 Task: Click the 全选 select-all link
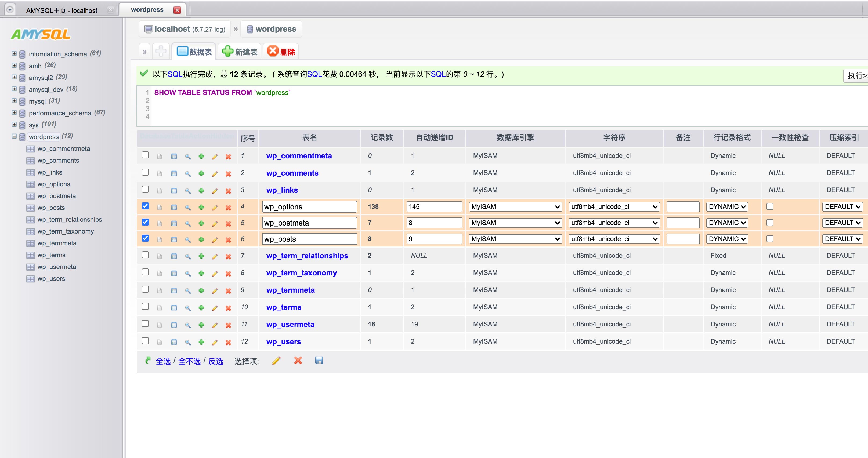pyautogui.click(x=163, y=361)
